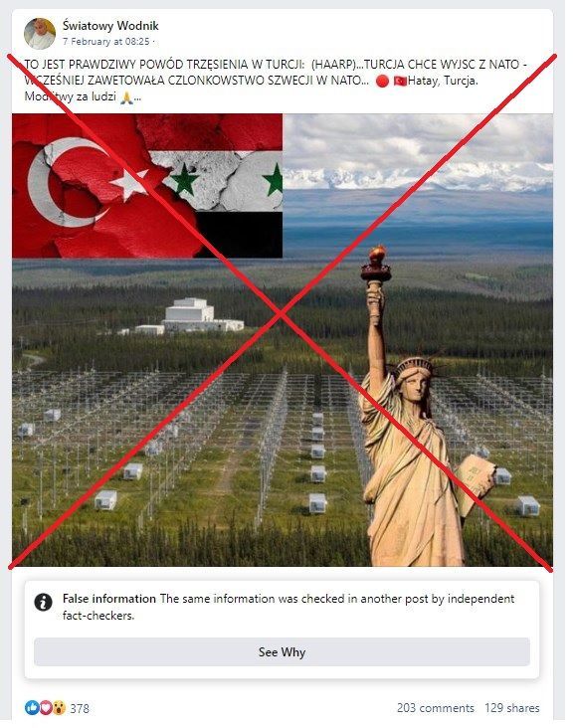Open the 203 comments link
The height and width of the screenshot is (728, 575).
point(435,708)
